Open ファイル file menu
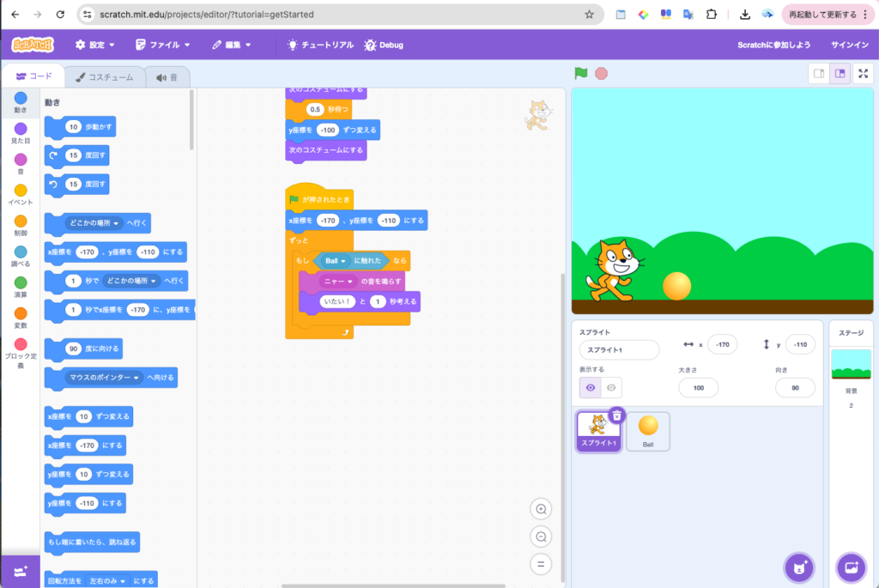 162,45
